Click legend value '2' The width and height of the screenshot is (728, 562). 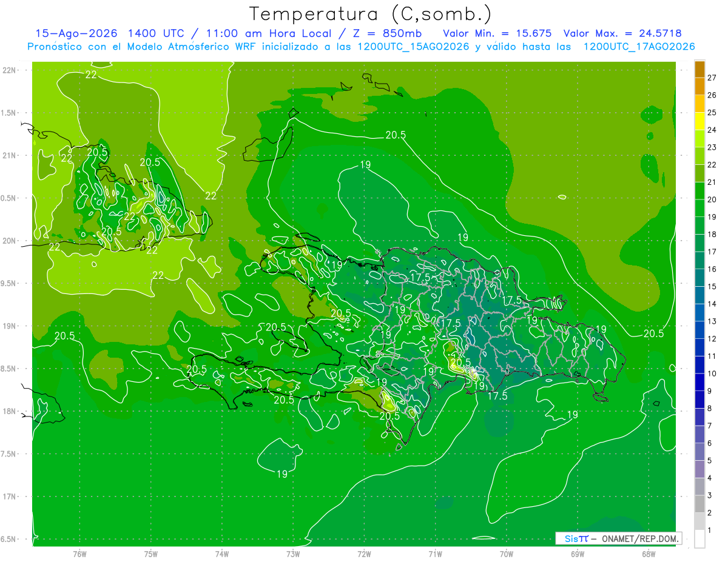(710, 513)
